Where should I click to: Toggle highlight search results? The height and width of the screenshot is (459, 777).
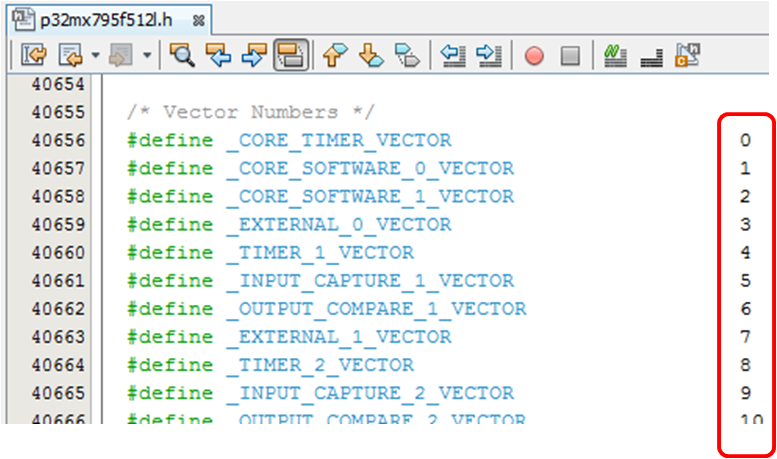(x=291, y=55)
